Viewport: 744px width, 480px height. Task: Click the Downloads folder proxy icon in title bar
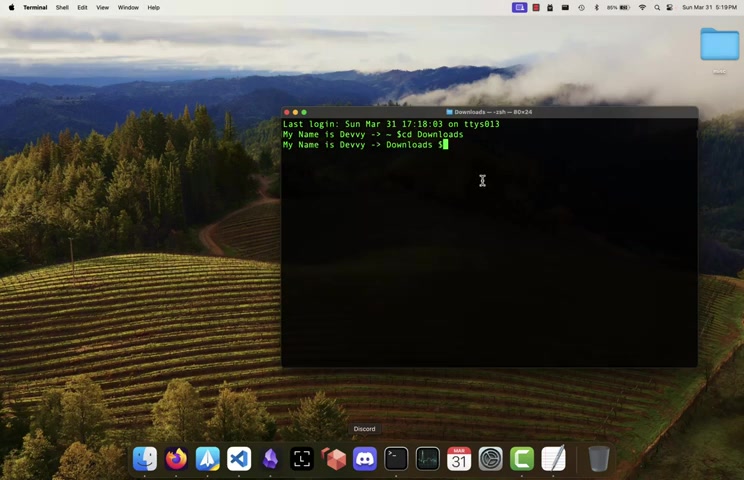point(449,112)
